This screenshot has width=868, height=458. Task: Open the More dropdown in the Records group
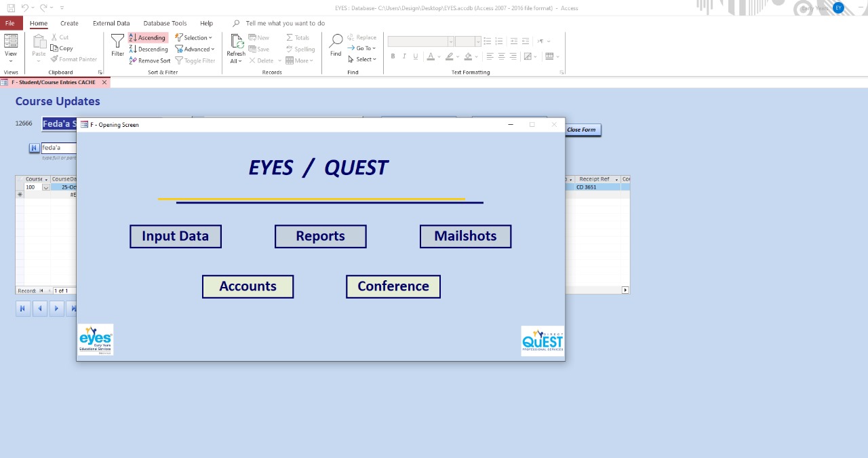click(300, 60)
